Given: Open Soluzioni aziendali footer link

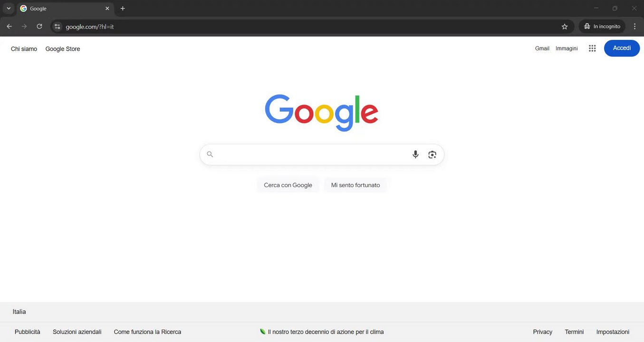Looking at the screenshot, I should point(77,332).
